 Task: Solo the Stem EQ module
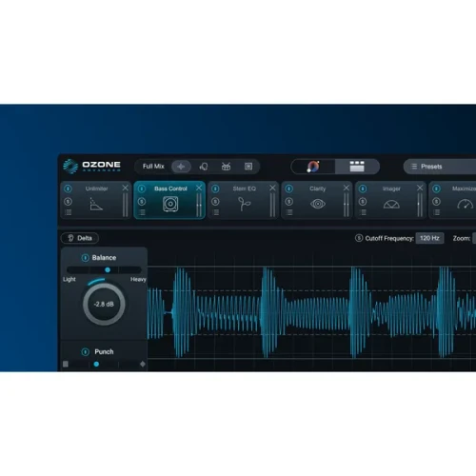click(x=215, y=202)
